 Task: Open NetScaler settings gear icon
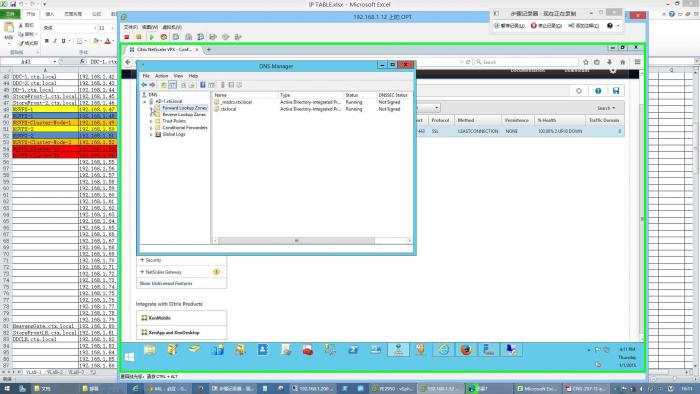pyautogui.click(x=613, y=71)
